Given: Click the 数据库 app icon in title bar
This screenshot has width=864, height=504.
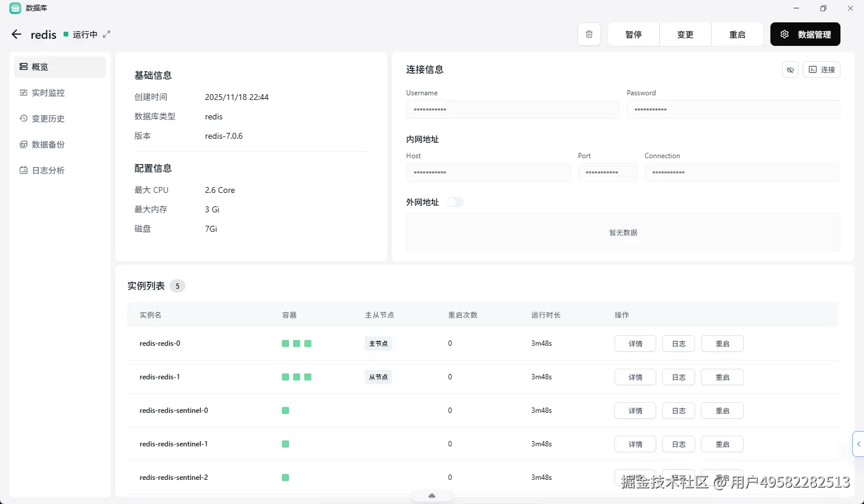Looking at the screenshot, I should coord(15,8).
